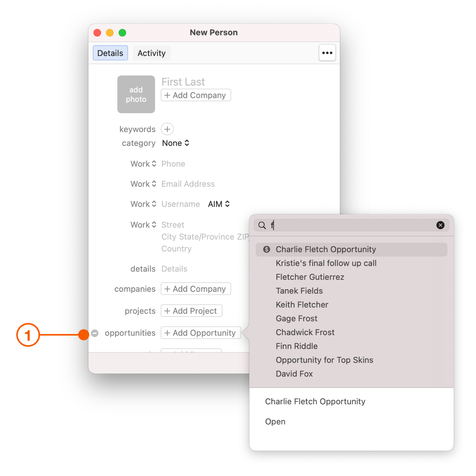Change the Work label for Phone

[143, 164]
